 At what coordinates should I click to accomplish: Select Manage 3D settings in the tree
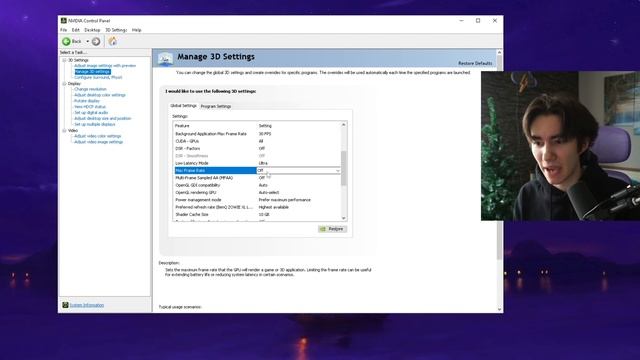[93, 71]
